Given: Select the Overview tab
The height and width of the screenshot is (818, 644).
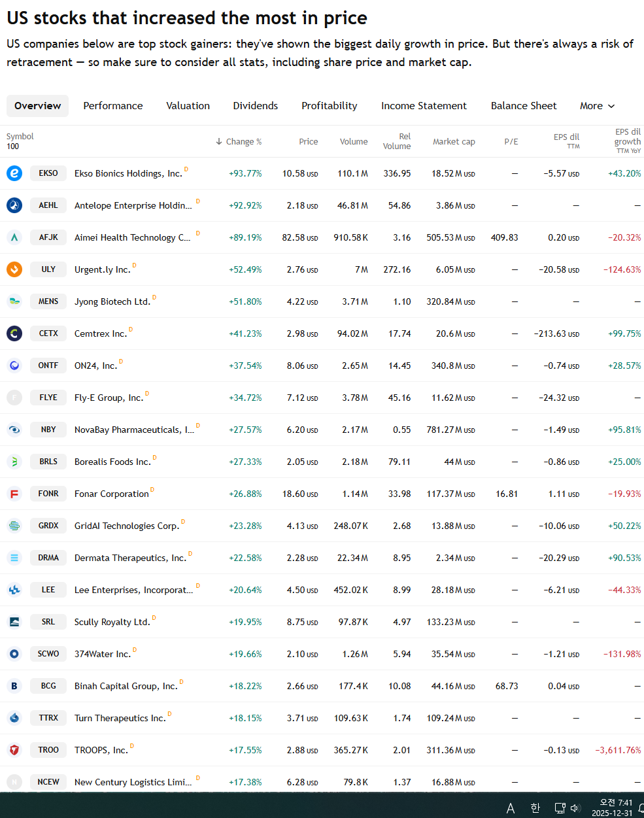Looking at the screenshot, I should (x=38, y=106).
